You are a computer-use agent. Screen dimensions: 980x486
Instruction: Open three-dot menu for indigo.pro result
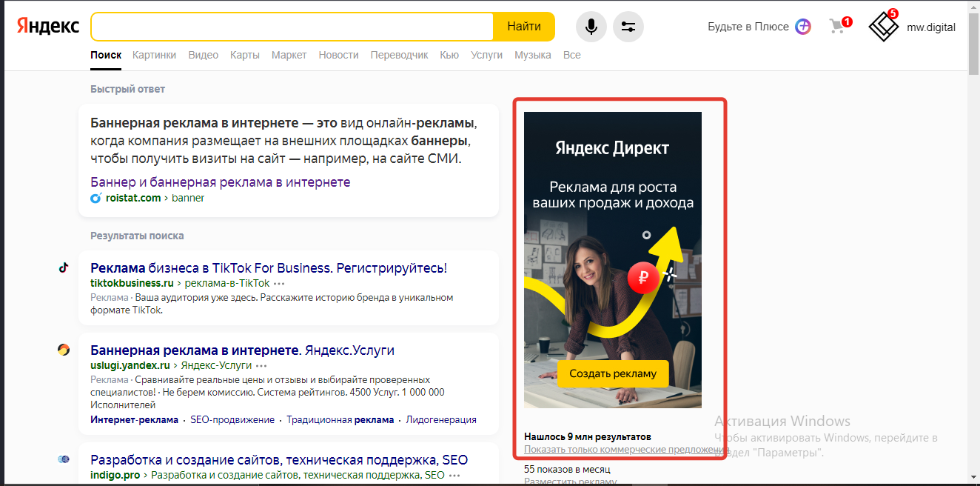coord(454,475)
